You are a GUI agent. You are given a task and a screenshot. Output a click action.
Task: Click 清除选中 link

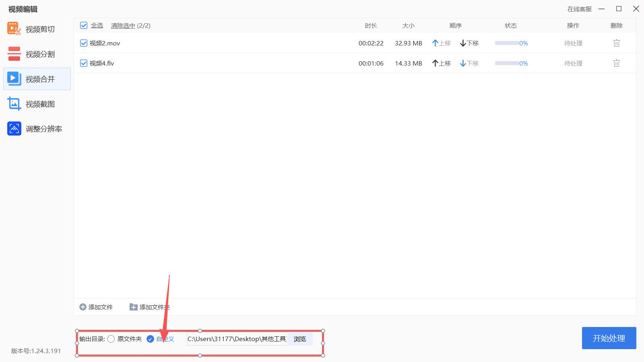[x=123, y=26]
